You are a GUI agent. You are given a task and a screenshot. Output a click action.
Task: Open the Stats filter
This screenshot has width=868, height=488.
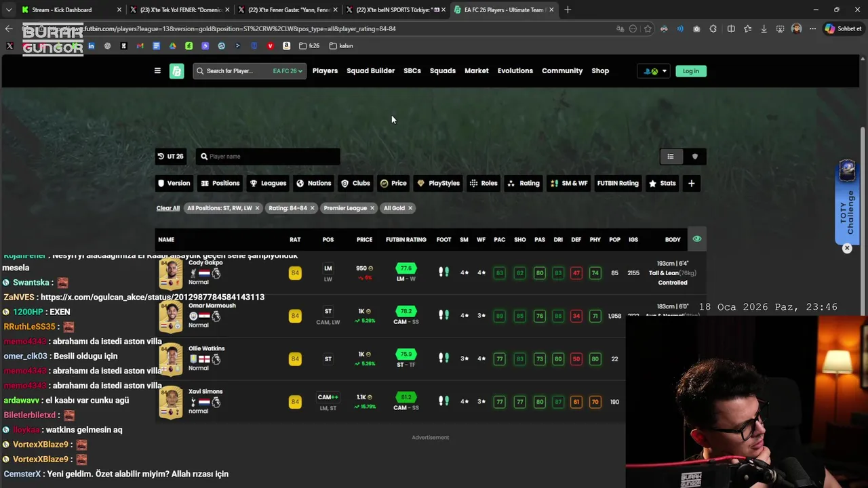[x=663, y=183]
